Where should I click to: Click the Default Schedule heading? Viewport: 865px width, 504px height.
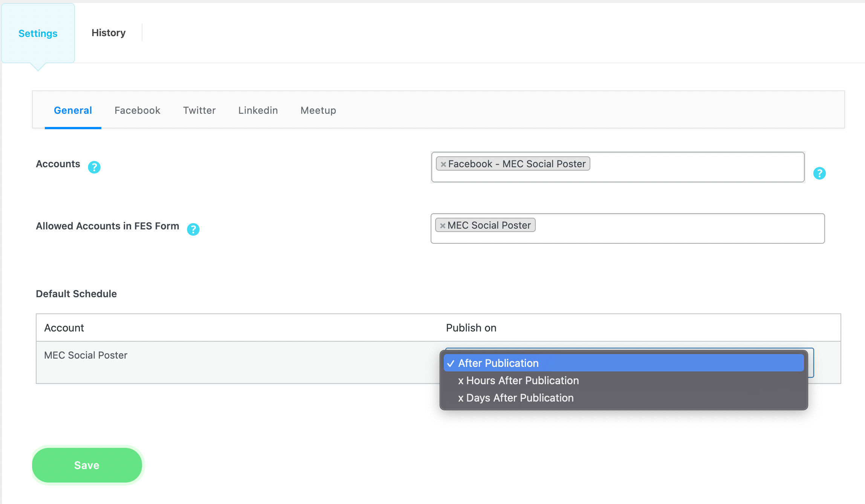76,294
